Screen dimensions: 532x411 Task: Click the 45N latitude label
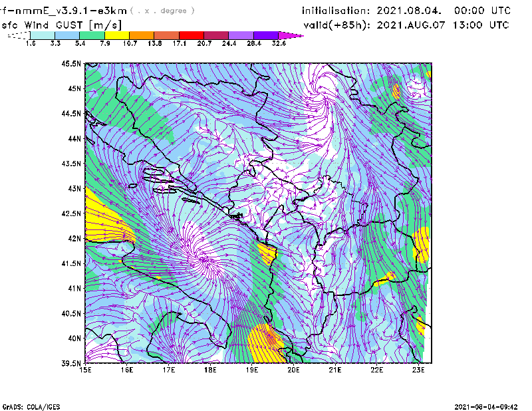(74, 88)
